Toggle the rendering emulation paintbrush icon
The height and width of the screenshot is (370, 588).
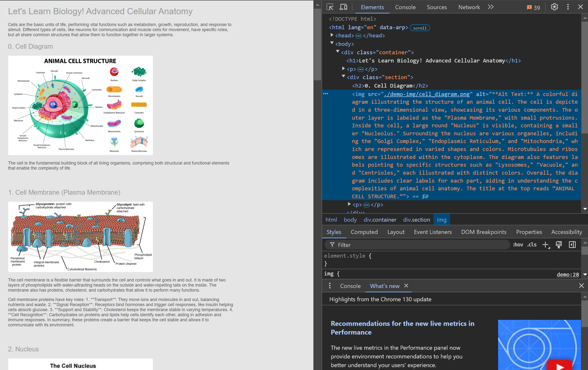pos(559,245)
